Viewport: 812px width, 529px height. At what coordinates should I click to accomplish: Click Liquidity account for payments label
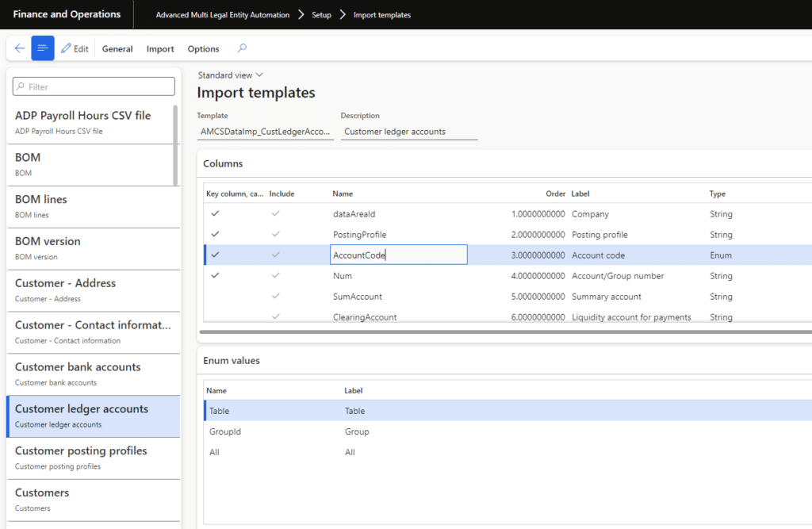click(631, 317)
